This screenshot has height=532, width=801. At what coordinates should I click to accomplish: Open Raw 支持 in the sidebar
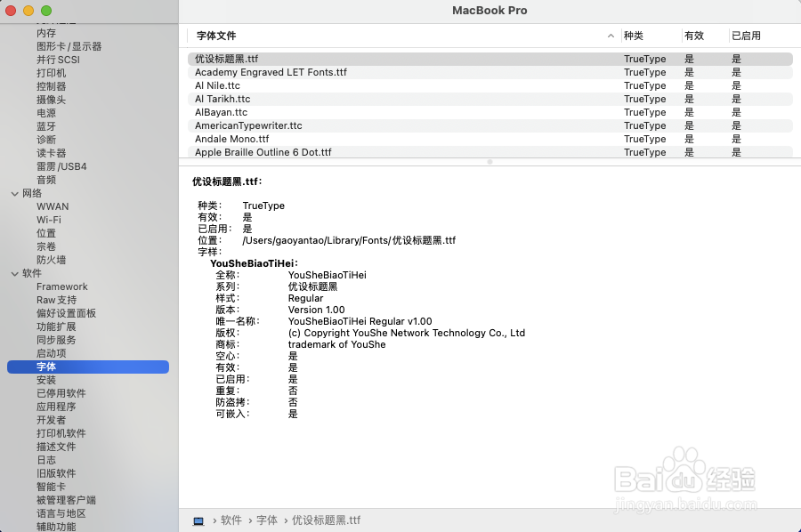[x=56, y=300]
